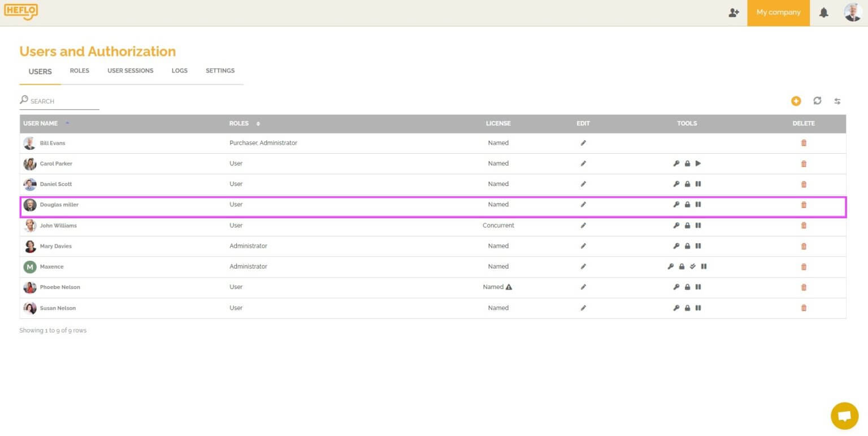Open the My company menu

778,12
